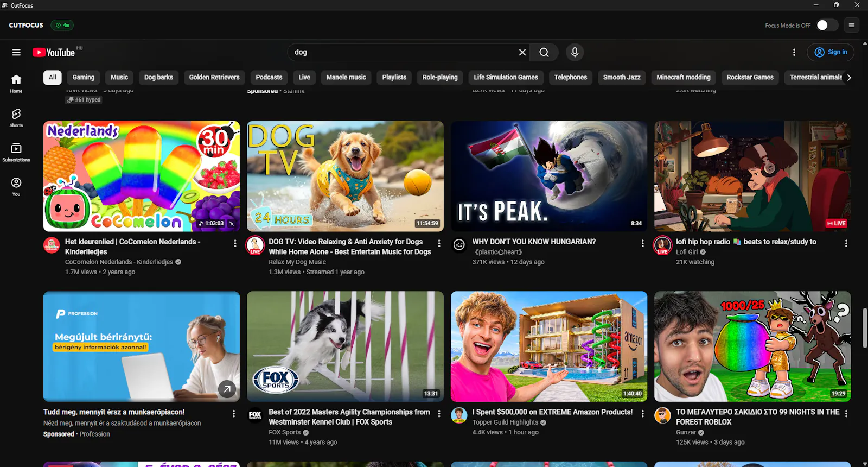Open the I Spent $500,000 video title
Viewport: 868px width, 467px height.
552,412
